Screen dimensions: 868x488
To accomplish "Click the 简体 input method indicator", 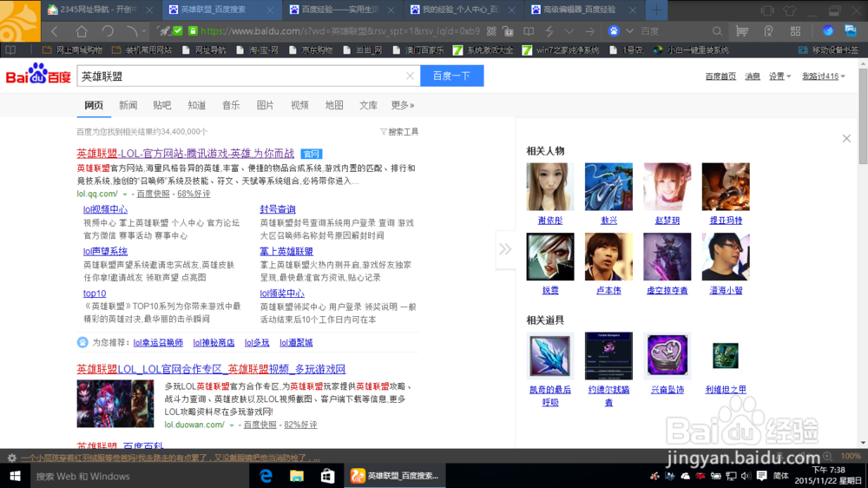I will click(780, 476).
